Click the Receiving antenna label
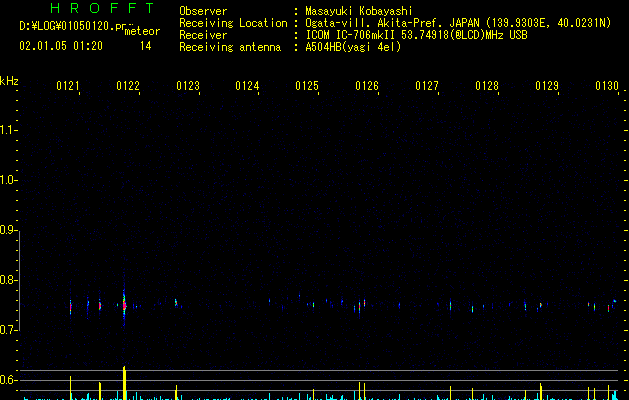Image resolution: width=629 pixels, height=400 pixels. (230, 47)
